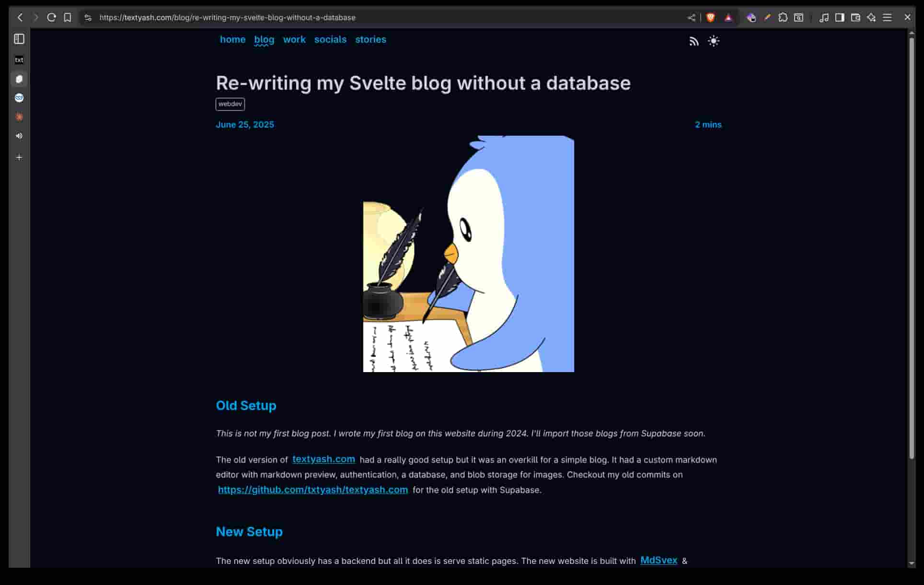The image size is (924, 585).
Task: Toggle the vertical tabs sidebar panel
Action: (x=19, y=39)
